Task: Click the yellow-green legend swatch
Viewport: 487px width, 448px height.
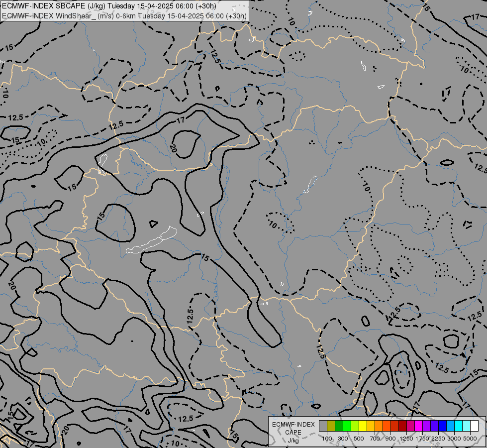Action: tap(355, 426)
